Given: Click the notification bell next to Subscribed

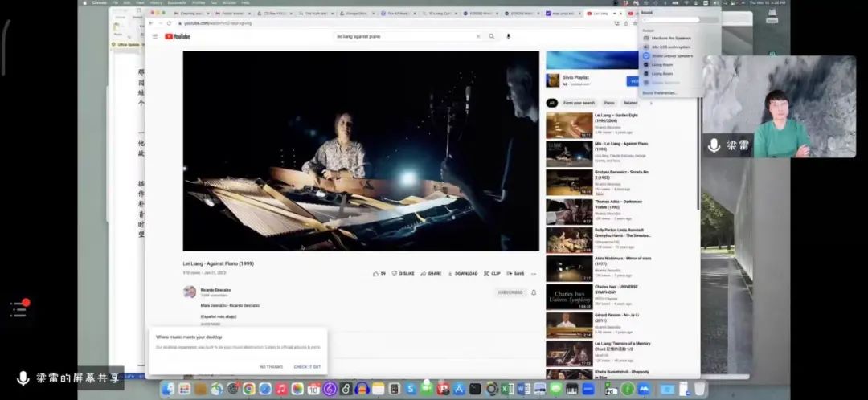Looking at the screenshot, I should point(534,292).
